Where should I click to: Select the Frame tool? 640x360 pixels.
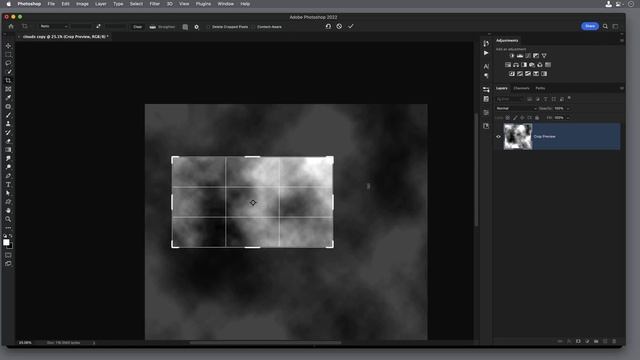pyautogui.click(x=8, y=89)
